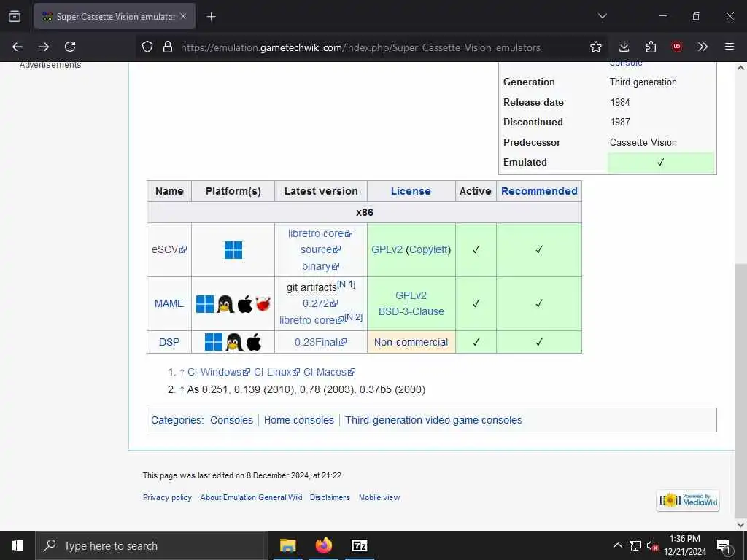Open 7-Zip from the taskbar
The width and height of the screenshot is (747, 560).
(359, 545)
